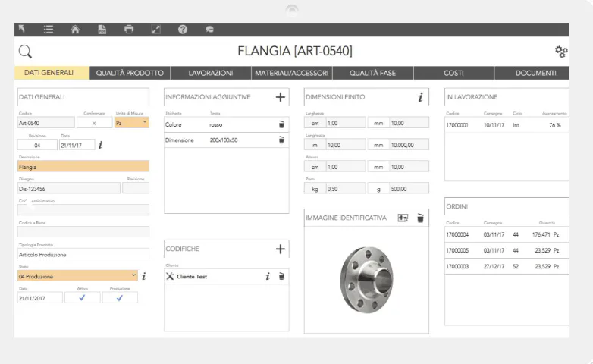This screenshot has width=593, height=364.
Task: Switch to Qualità Fase tab
Action: [372, 73]
